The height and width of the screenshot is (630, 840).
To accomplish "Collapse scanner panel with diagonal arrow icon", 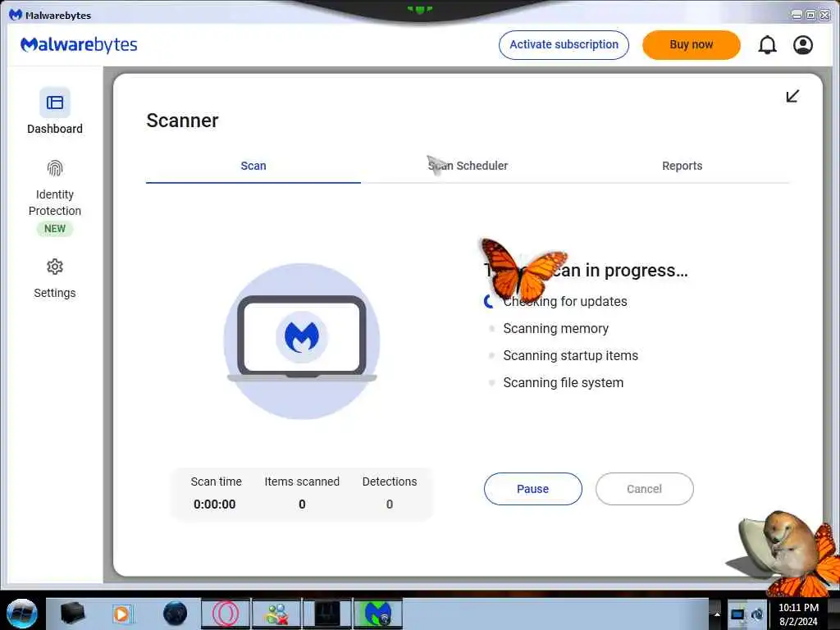I will (792, 96).
